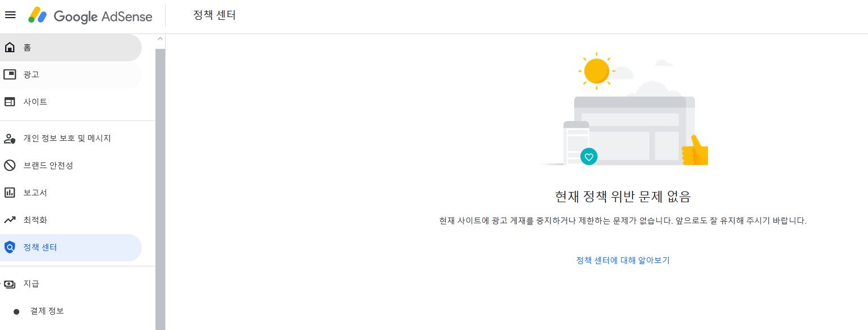Viewport: 868px width, 330px height.
Task: Open the 사이트 menu item
Action: coord(71,102)
